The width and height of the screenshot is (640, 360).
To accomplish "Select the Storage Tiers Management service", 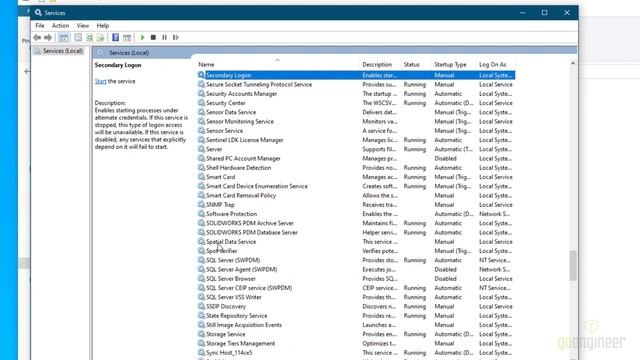I will (240, 343).
